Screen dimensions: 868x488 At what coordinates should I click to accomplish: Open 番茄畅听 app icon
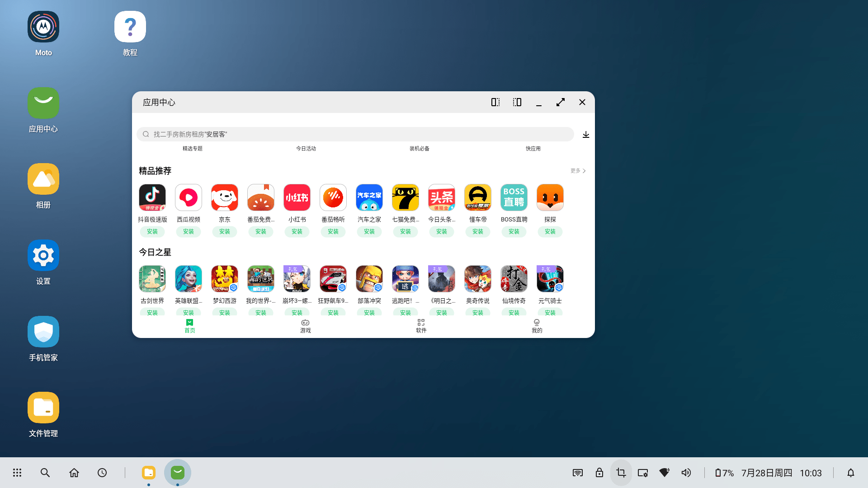(x=333, y=197)
